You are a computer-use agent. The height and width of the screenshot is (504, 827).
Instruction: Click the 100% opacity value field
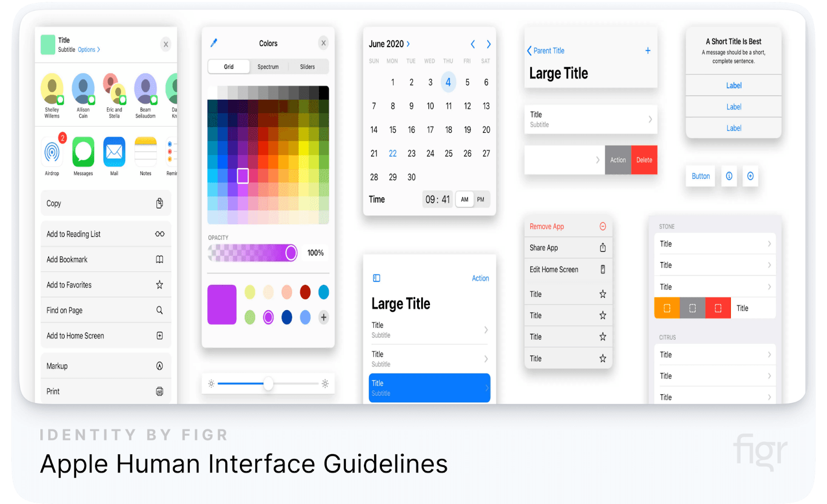pos(315,253)
